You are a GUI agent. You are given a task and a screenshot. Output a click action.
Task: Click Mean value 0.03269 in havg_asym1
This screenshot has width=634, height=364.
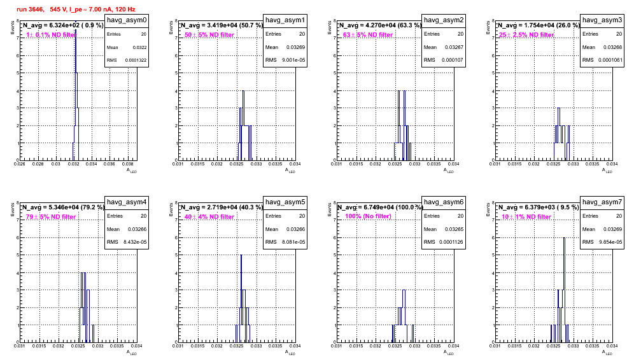[x=296, y=47]
